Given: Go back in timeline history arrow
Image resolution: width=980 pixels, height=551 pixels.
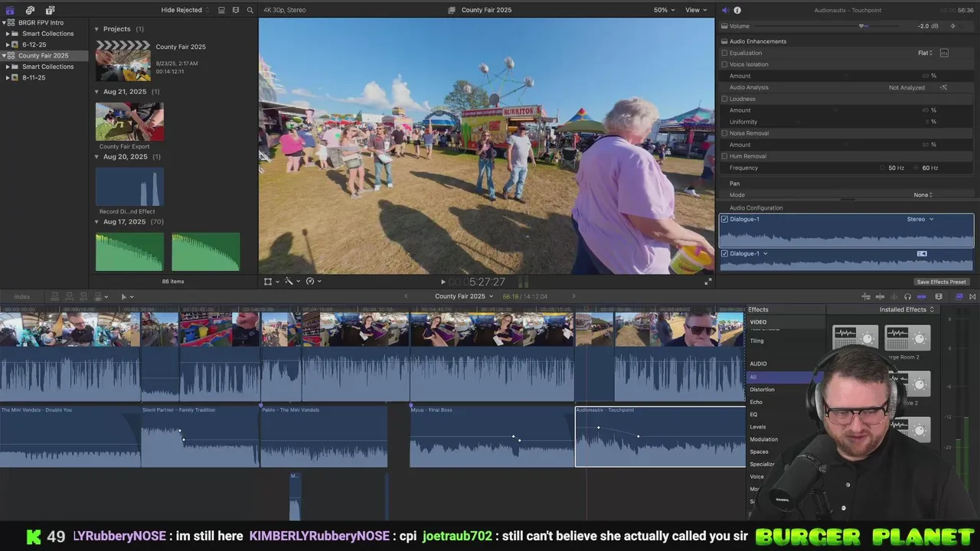Looking at the screenshot, I should click(406, 297).
